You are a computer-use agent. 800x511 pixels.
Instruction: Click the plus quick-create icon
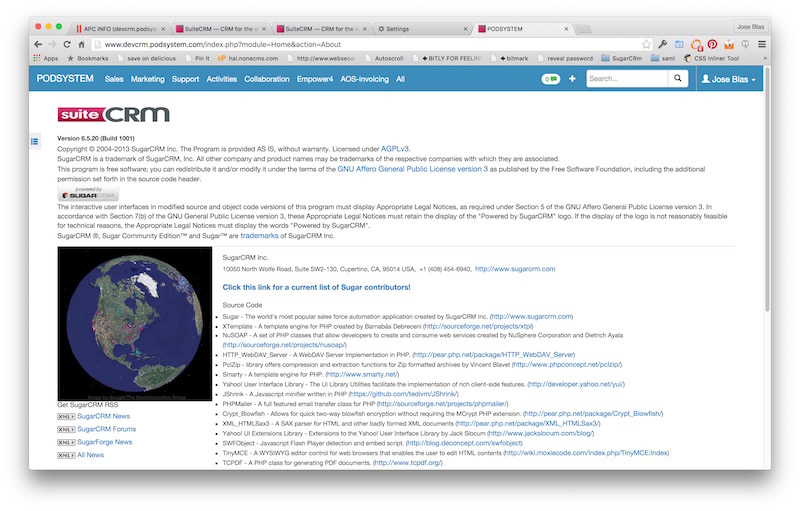572,79
